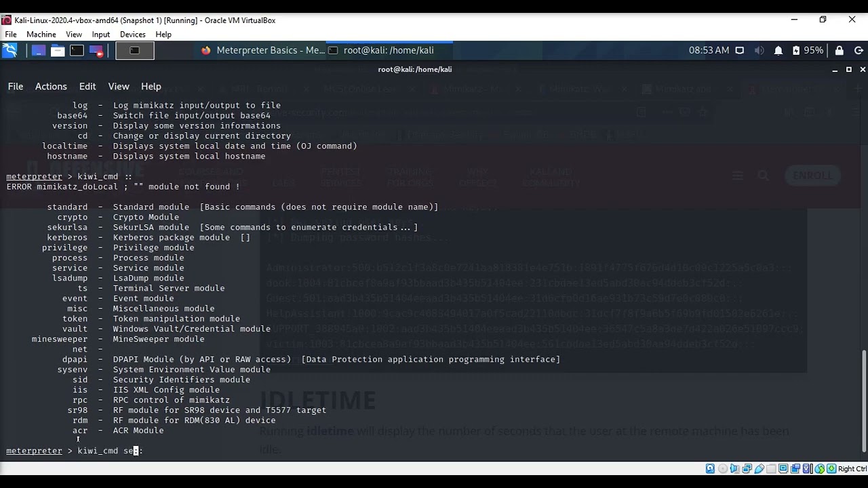
Task: Click the crypto module line
Action: 118,217
